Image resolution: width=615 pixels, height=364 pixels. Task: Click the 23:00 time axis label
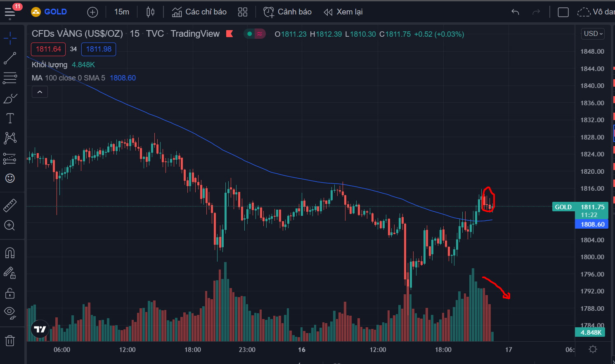[247, 350]
